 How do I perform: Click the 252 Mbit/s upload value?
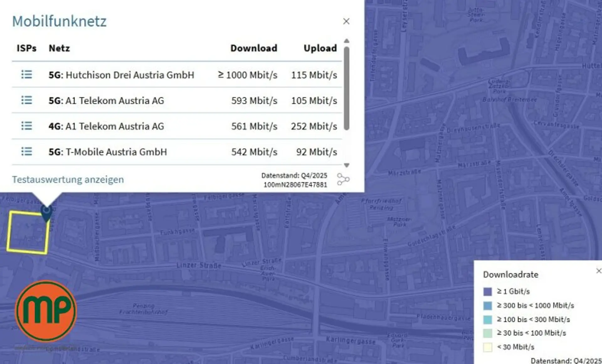[x=314, y=126]
